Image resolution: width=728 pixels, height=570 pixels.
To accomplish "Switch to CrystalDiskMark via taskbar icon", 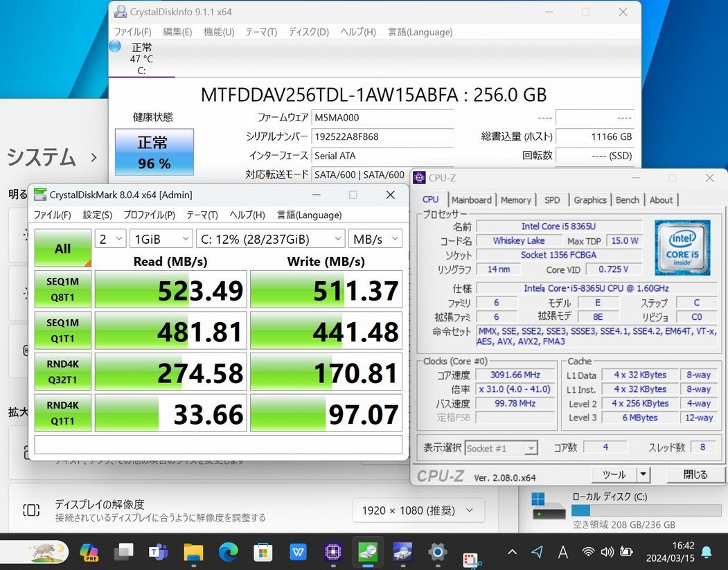I will [368, 552].
